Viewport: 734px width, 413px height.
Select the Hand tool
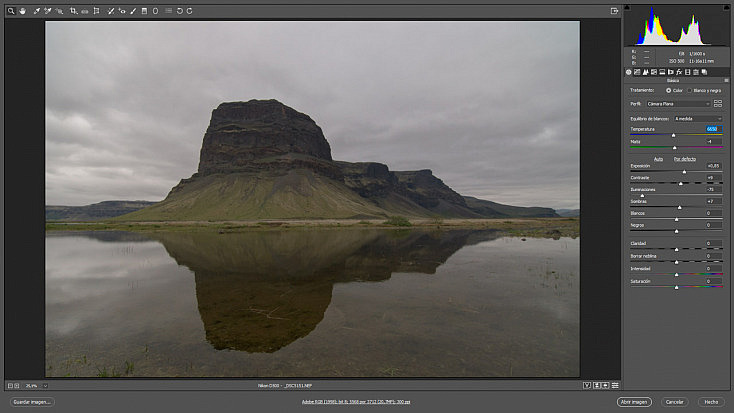click(22, 11)
